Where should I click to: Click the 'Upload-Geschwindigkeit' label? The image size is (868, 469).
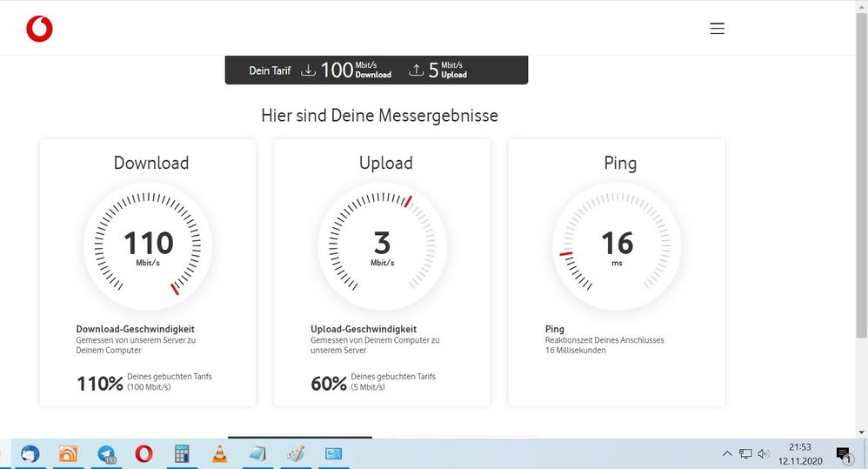click(364, 329)
